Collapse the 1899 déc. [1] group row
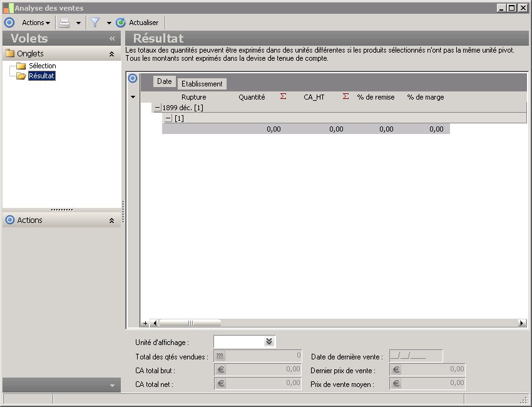The image size is (532, 407). point(157,108)
